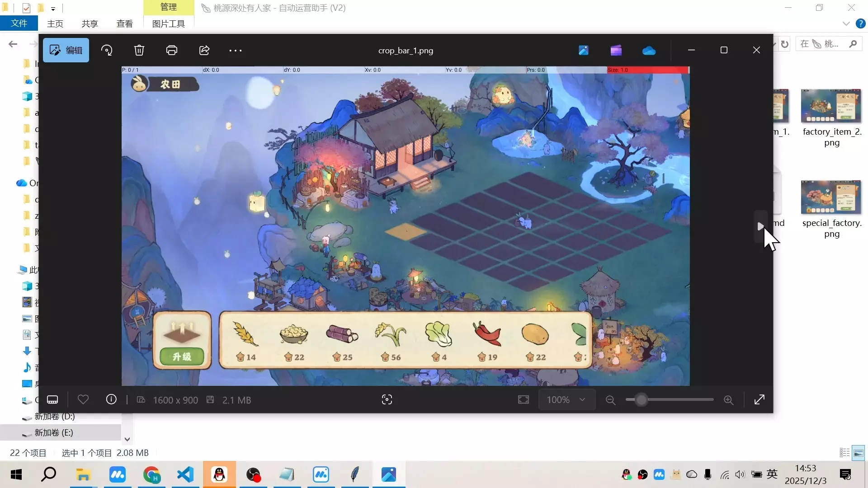
Task: Show file info with info icon
Action: (111, 400)
